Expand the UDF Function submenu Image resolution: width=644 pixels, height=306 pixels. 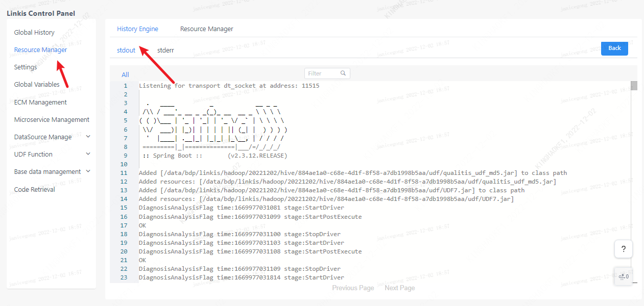pos(88,154)
